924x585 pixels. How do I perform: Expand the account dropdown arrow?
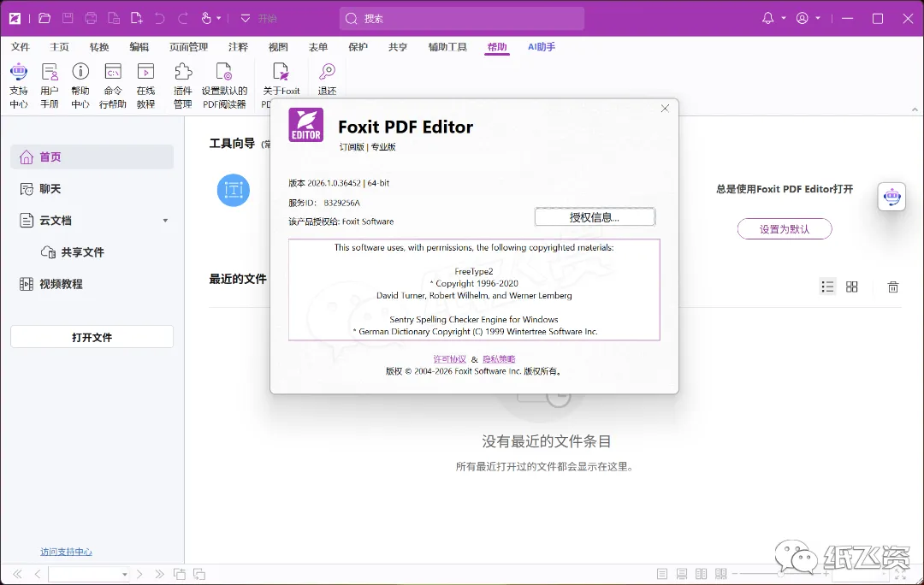(818, 18)
